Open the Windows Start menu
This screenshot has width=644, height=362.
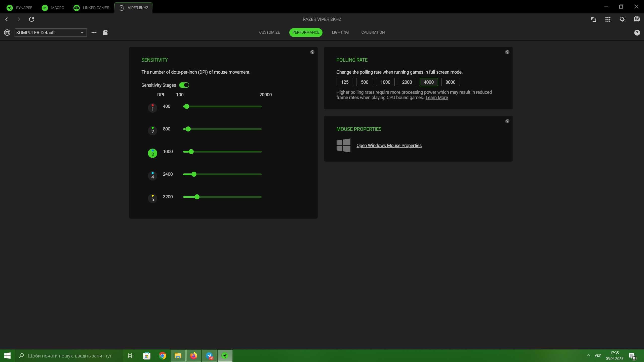7,356
